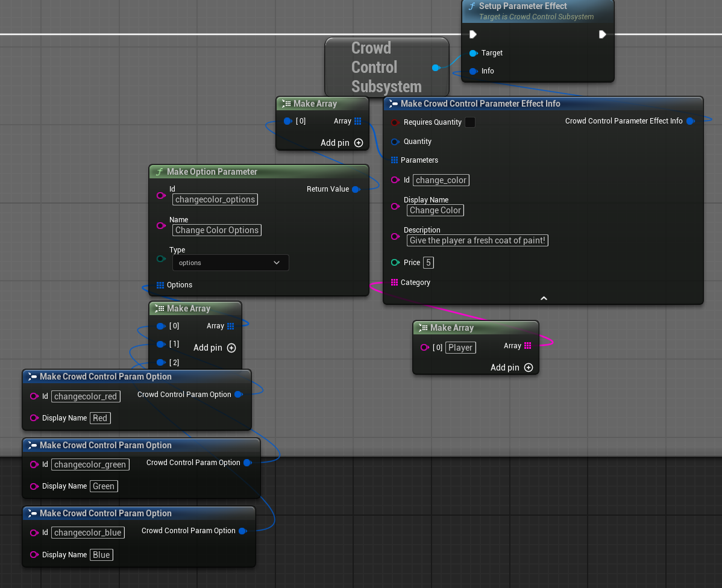This screenshot has height=588, width=722.
Task: Click the Array output pin on options Make Array
Action: point(230,326)
